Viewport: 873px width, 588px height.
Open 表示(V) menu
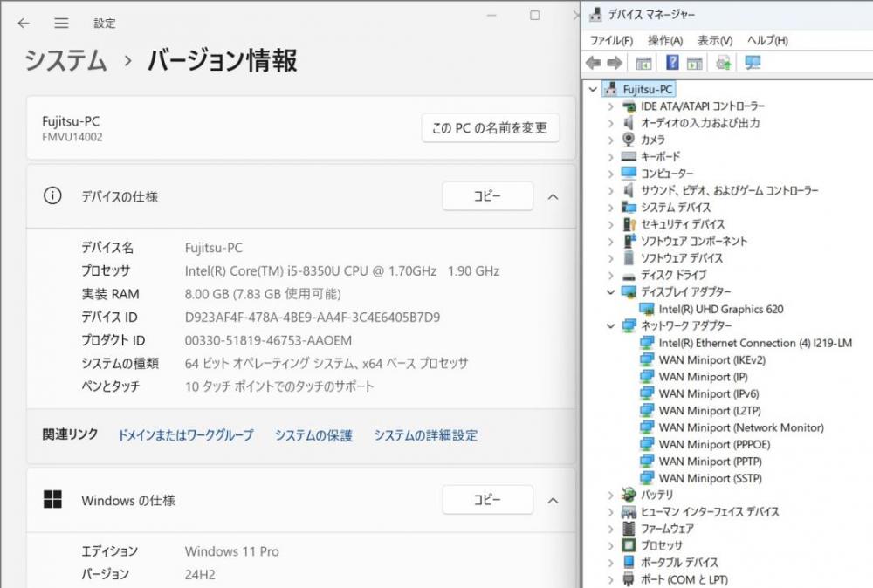coord(716,41)
